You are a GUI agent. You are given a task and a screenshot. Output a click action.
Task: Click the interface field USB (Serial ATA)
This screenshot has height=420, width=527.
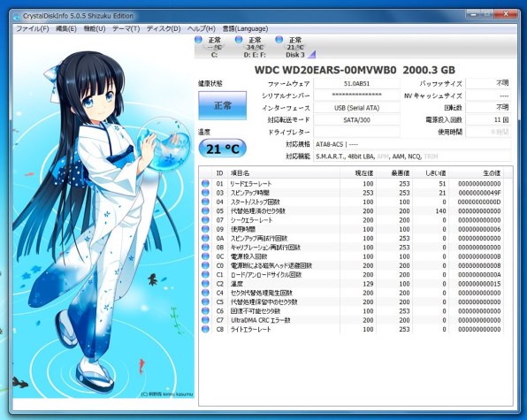(356, 108)
